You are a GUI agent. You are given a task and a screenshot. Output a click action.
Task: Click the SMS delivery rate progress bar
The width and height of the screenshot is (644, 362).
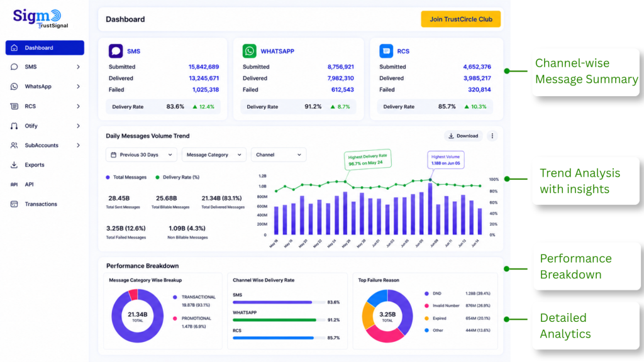click(x=280, y=302)
